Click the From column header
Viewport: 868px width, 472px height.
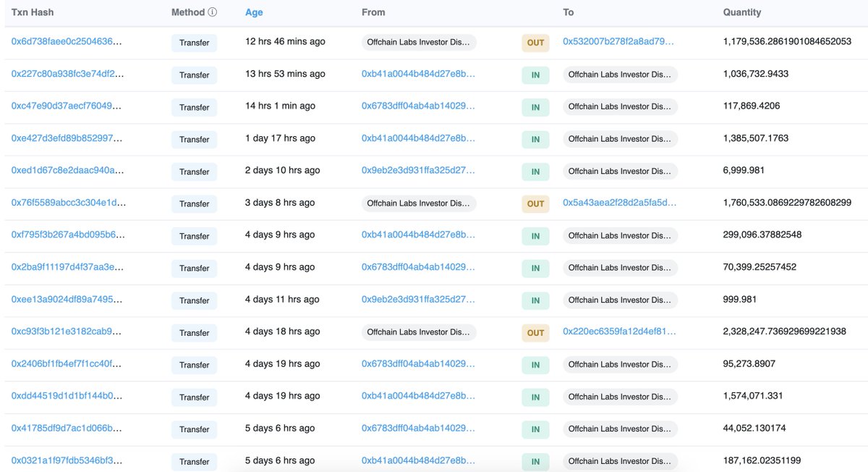pyautogui.click(x=373, y=12)
